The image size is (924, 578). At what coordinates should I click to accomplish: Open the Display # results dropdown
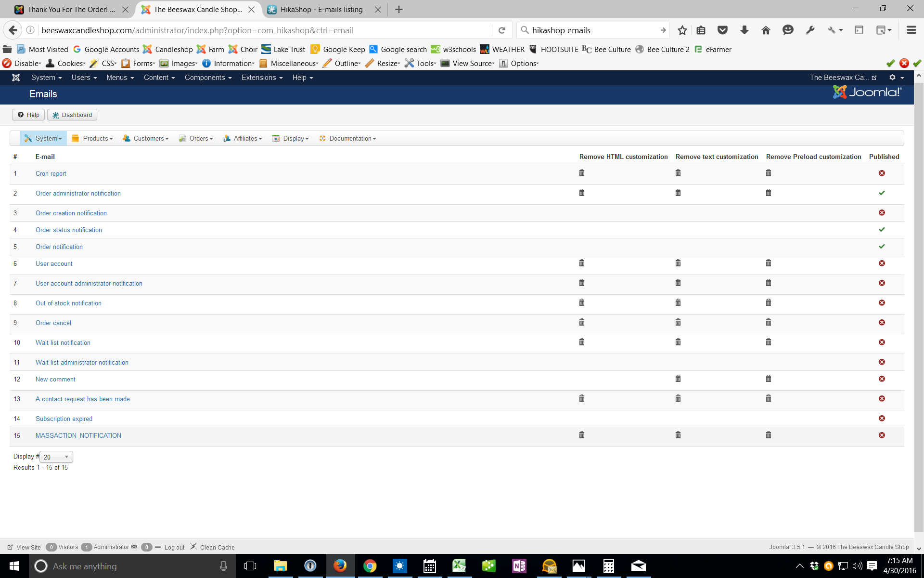click(56, 457)
